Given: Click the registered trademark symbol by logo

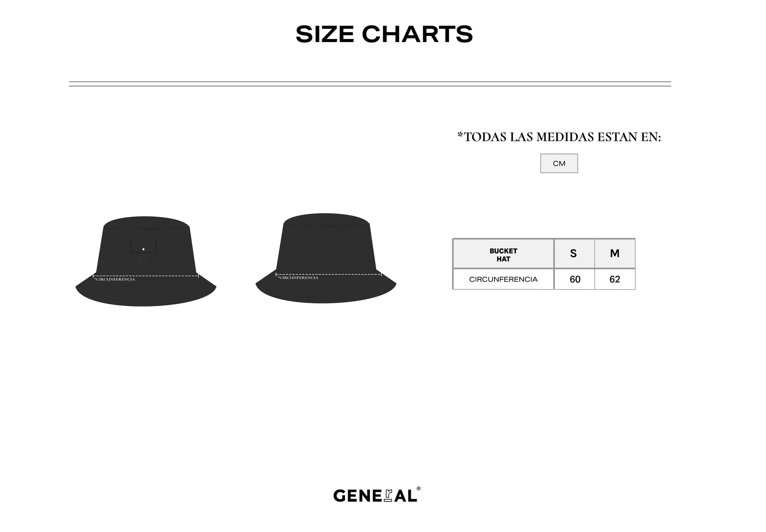Looking at the screenshot, I should (x=419, y=488).
